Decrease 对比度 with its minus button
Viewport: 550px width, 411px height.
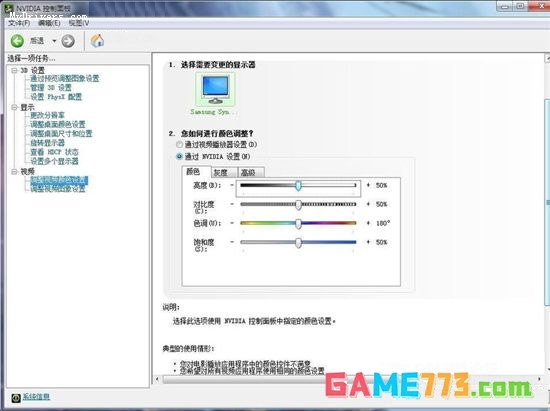click(232, 204)
